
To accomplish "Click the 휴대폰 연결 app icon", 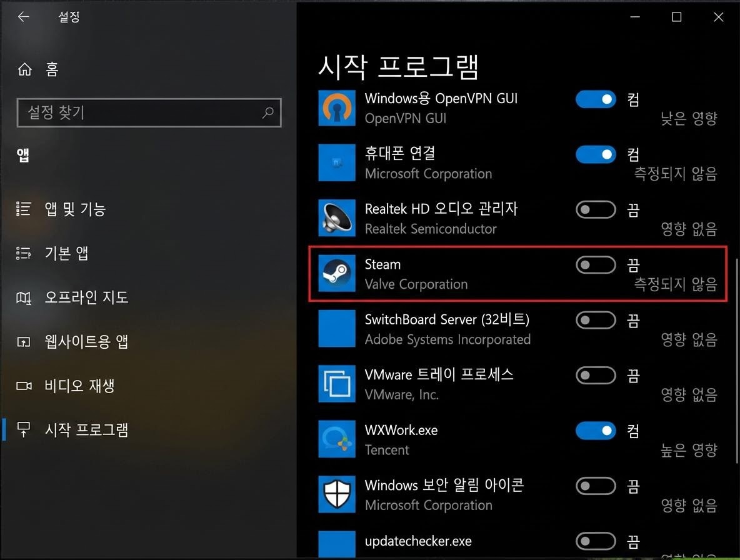I will [337, 162].
